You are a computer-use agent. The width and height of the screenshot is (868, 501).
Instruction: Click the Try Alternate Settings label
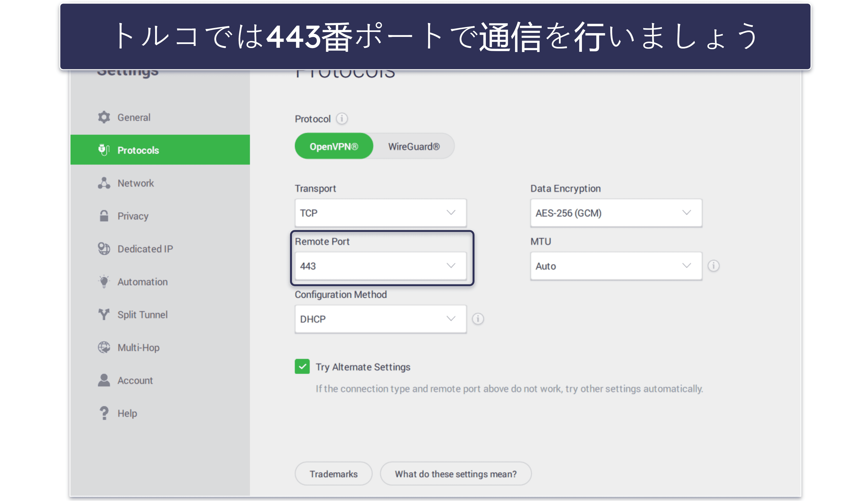[x=363, y=367]
